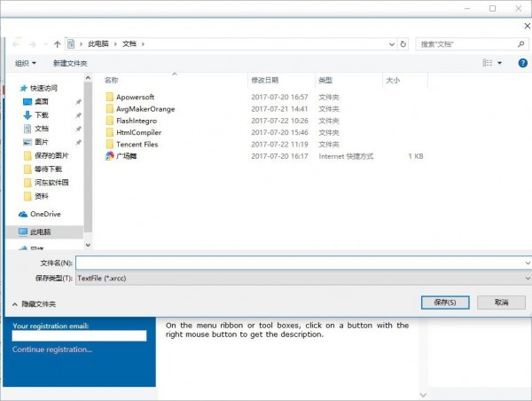Click the change view layout icon
Image resolution: width=532 pixels, height=401 pixels.
tap(488, 63)
